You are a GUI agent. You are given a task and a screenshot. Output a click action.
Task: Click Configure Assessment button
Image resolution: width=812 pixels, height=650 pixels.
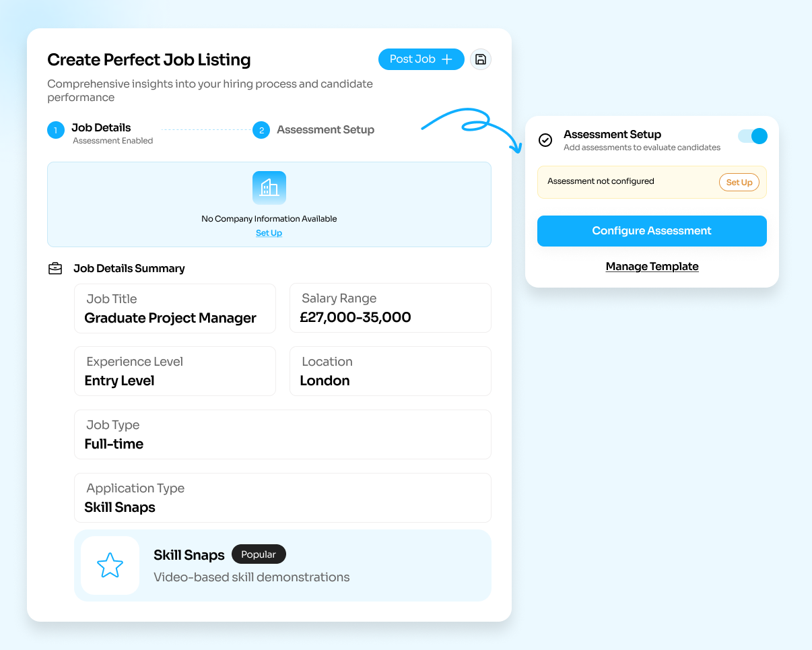click(652, 231)
